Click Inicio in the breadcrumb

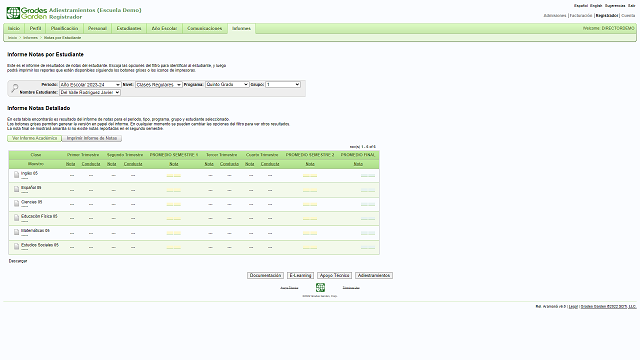tap(12, 38)
